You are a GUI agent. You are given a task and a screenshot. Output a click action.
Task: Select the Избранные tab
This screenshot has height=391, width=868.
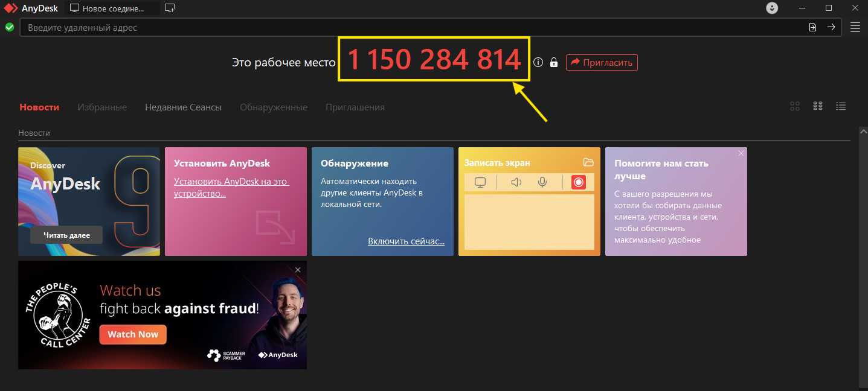(102, 107)
